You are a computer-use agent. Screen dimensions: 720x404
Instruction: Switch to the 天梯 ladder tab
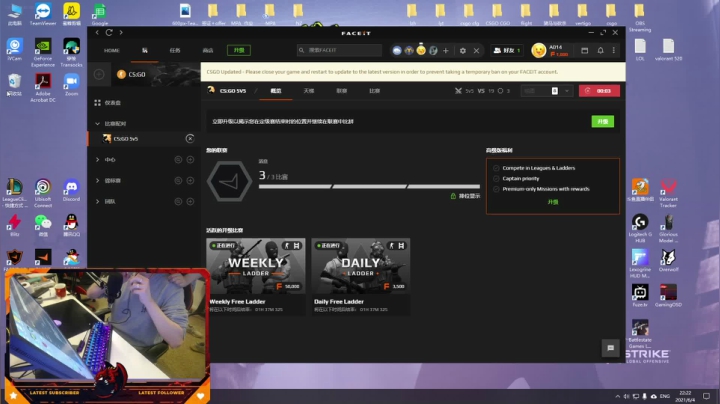tap(309, 91)
